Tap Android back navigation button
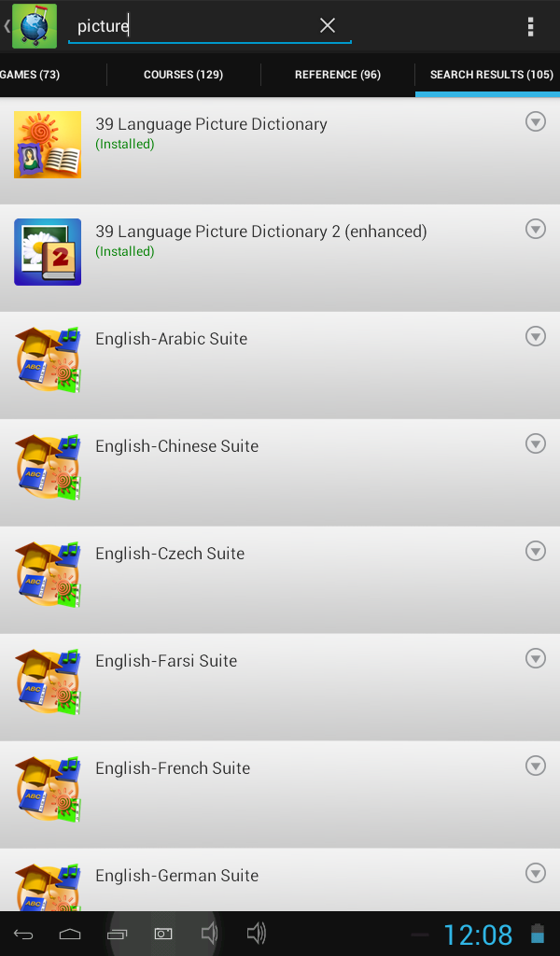This screenshot has width=560, height=956. point(23,934)
